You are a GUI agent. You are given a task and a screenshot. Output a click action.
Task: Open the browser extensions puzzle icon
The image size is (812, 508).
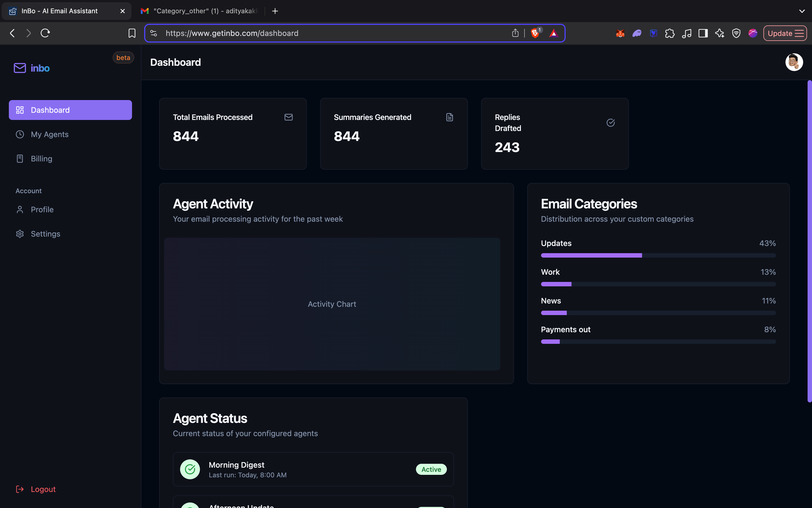tap(670, 33)
